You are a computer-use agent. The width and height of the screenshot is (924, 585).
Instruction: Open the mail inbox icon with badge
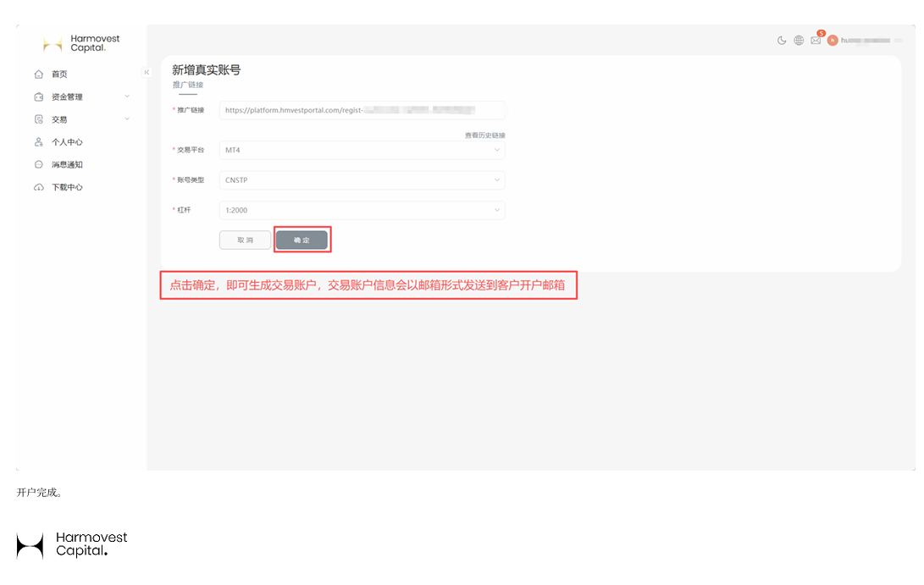coord(816,40)
